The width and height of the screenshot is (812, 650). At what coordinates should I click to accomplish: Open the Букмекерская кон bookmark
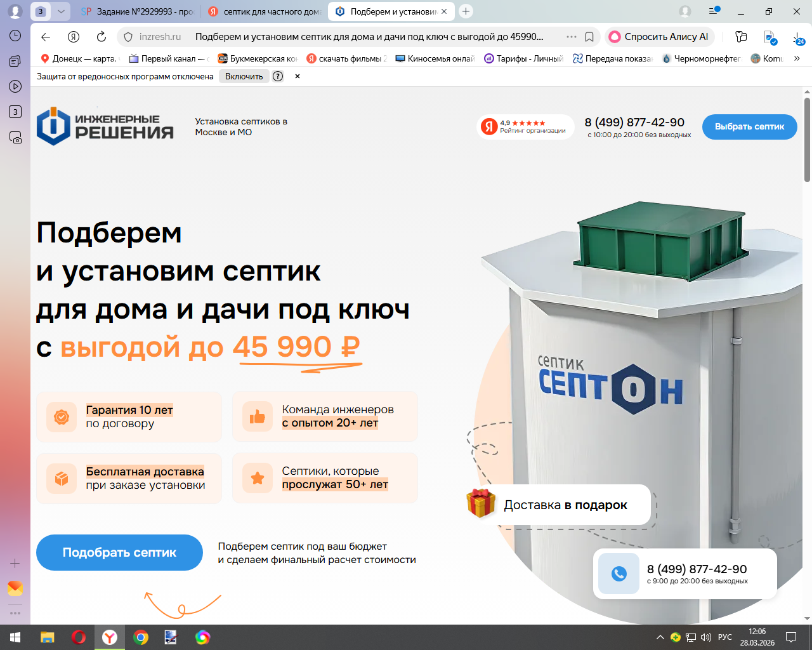click(258, 58)
